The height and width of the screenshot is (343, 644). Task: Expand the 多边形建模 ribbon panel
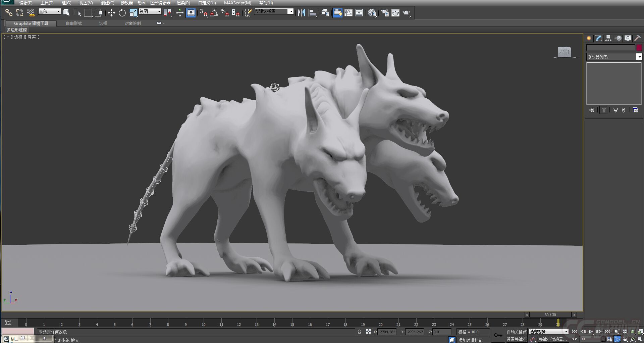coord(17,30)
